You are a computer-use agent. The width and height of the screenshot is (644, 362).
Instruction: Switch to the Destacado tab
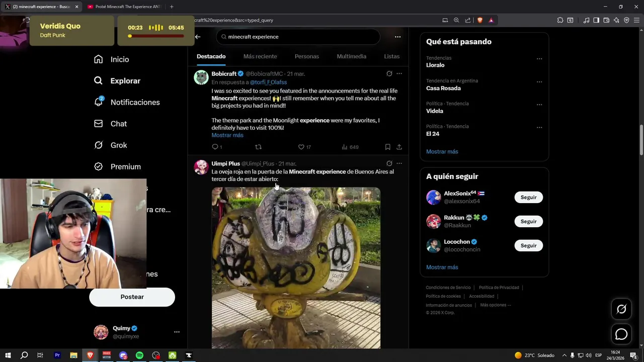coord(211,56)
